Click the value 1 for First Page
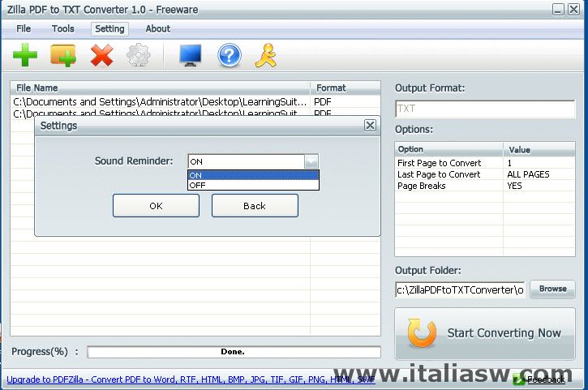 coord(509,163)
